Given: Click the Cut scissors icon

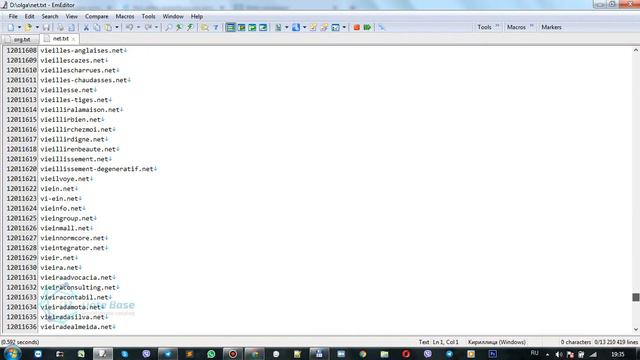Looking at the screenshot, I should tap(86, 27).
